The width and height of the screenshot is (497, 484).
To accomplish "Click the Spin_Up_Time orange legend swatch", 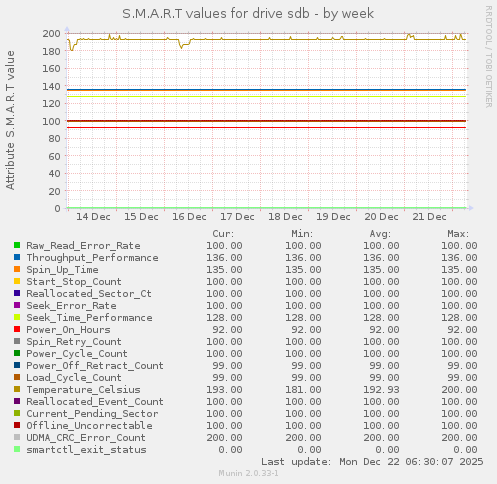I will (17, 269).
